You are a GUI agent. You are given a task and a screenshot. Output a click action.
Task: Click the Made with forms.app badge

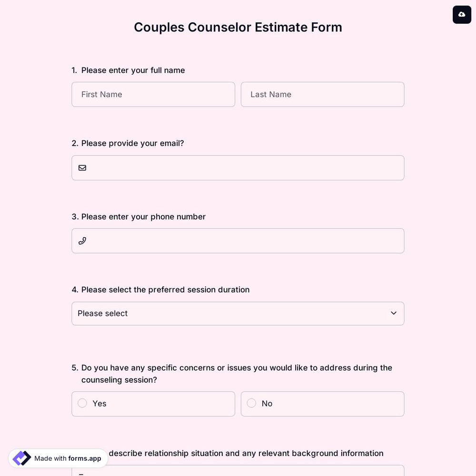tap(57, 458)
